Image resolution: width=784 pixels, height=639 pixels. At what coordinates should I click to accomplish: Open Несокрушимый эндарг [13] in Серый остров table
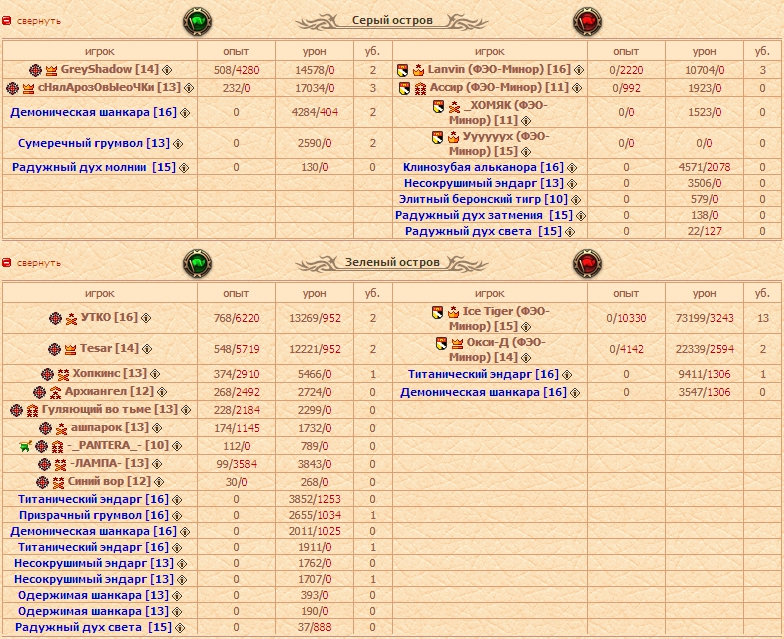coord(484,184)
